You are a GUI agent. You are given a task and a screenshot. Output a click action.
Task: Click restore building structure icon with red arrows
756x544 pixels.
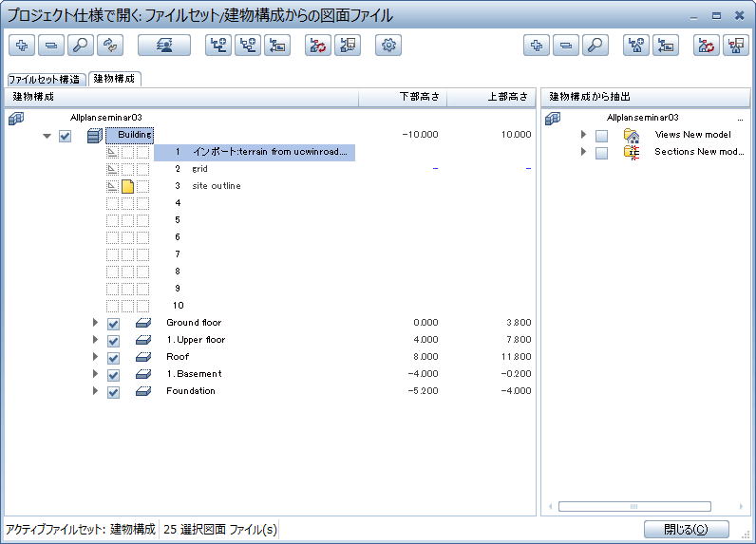[x=318, y=46]
